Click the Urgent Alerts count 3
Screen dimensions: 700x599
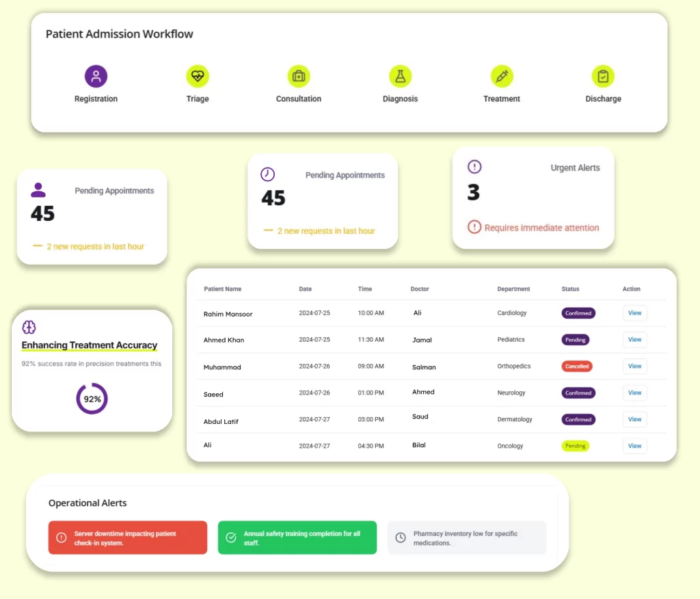473,193
